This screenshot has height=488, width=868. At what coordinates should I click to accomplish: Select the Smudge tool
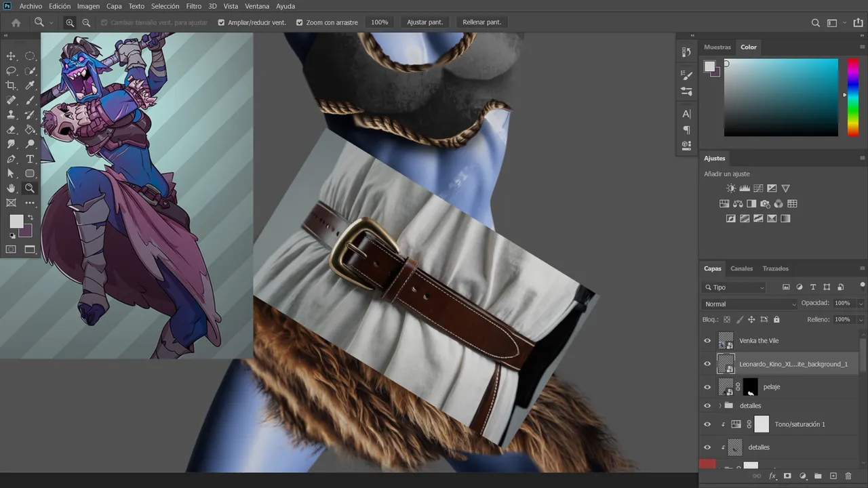(11, 144)
